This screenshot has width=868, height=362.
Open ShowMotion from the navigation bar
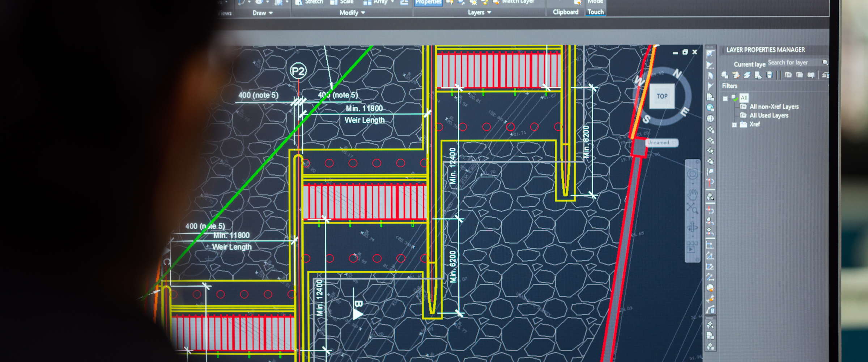point(692,247)
